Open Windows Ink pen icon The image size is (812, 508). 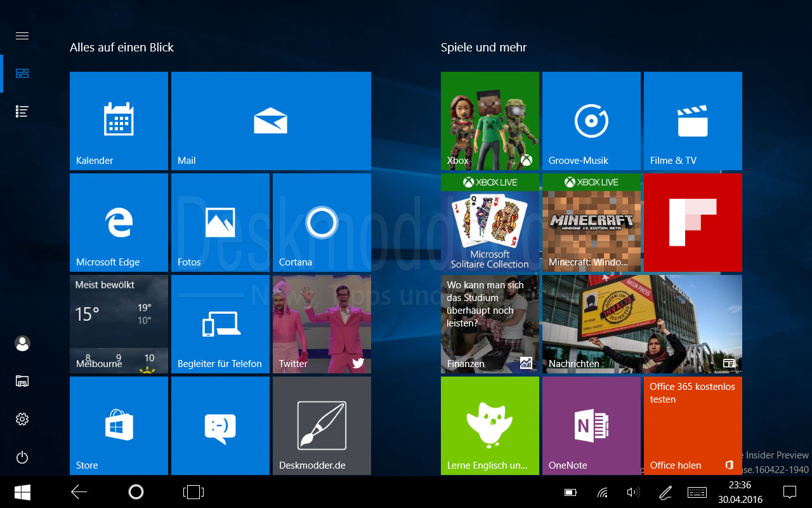pyautogui.click(x=665, y=492)
